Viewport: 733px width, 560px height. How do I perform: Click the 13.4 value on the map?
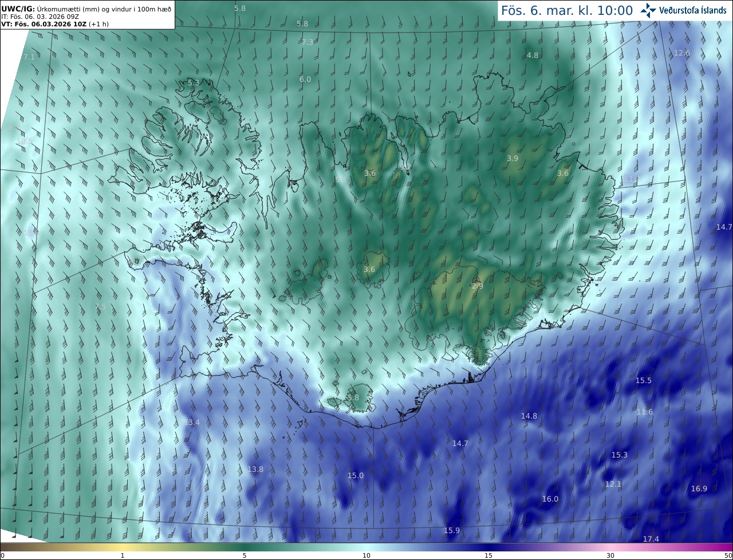(192, 423)
